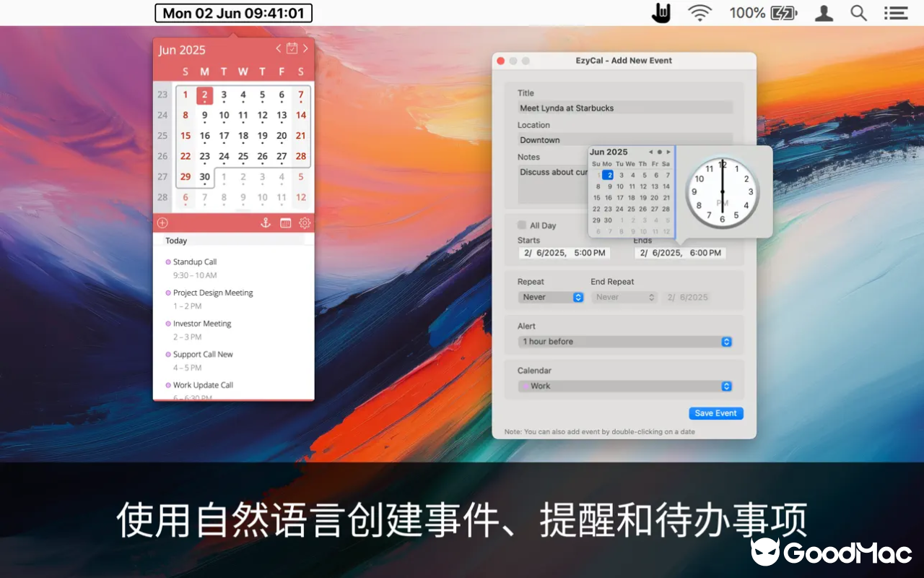Select highlighted June 2 in EzyCal popover
Screen dimensions: 924x578
pyautogui.click(x=205, y=95)
